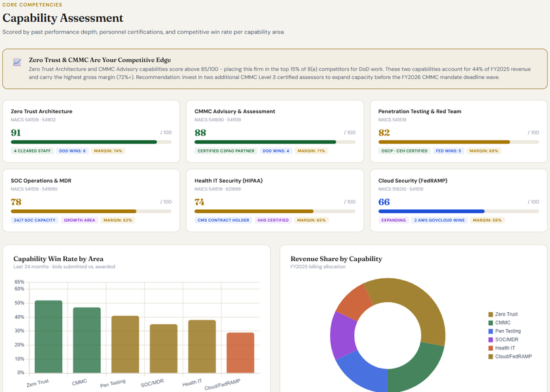550x392 pixels.
Task: Click the '4 CLEARED STAFF' tag
Action: click(32, 151)
